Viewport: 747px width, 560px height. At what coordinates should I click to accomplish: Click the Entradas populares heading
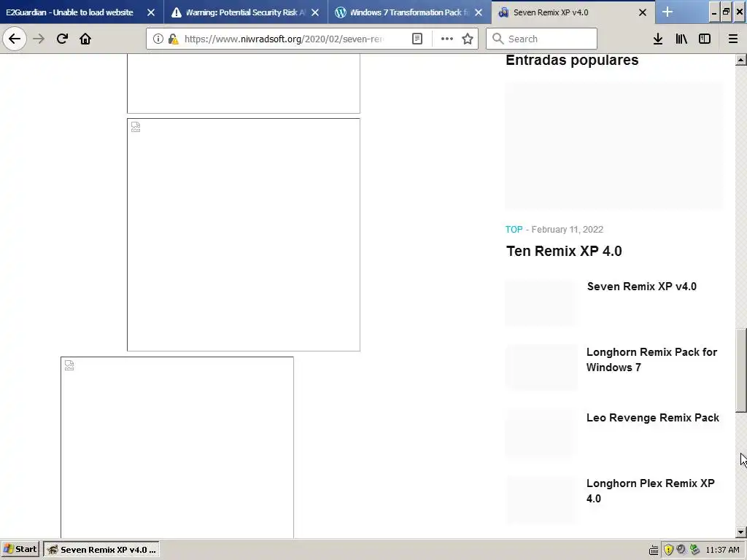click(x=572, y=60)
